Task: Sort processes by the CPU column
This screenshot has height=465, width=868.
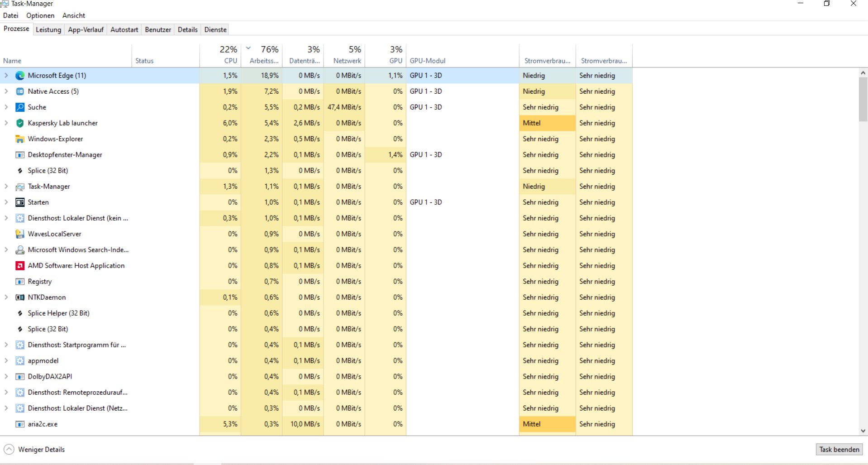Action: pos(220,55)
